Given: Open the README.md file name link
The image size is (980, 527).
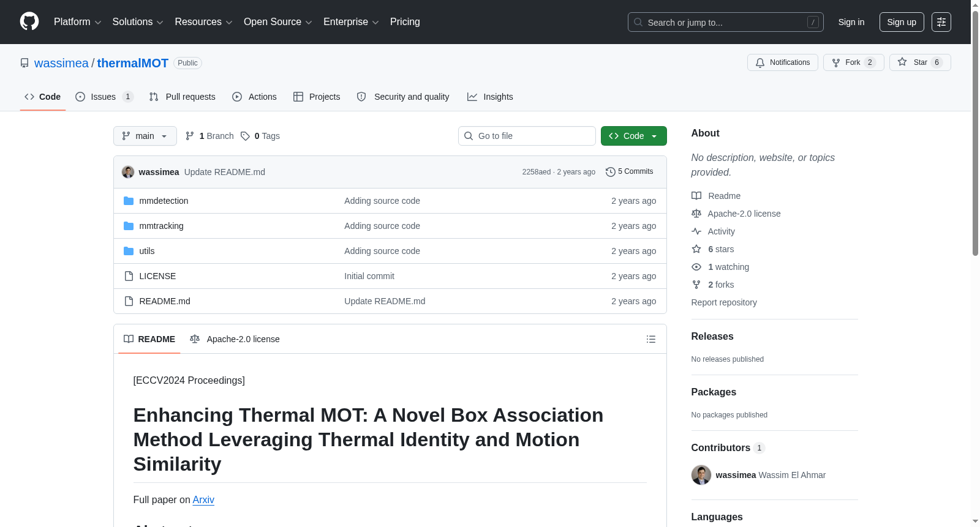Looking at the screenshot, I should [x=165, y=301].
